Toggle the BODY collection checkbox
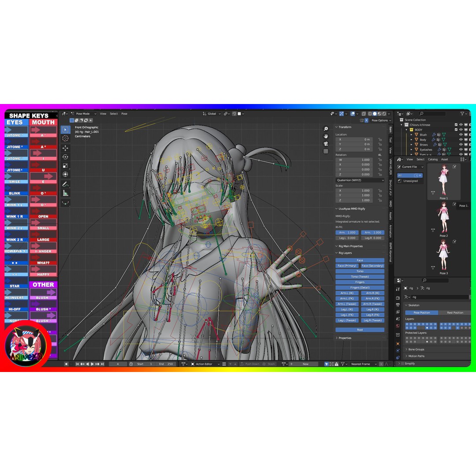476x476 pixels. tap(456, 130)
